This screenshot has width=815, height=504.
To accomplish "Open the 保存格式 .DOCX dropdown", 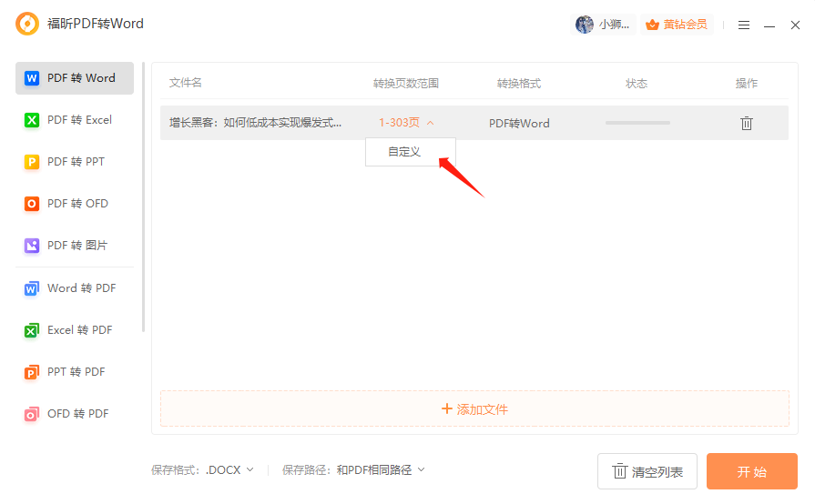I will coord(229,470).
